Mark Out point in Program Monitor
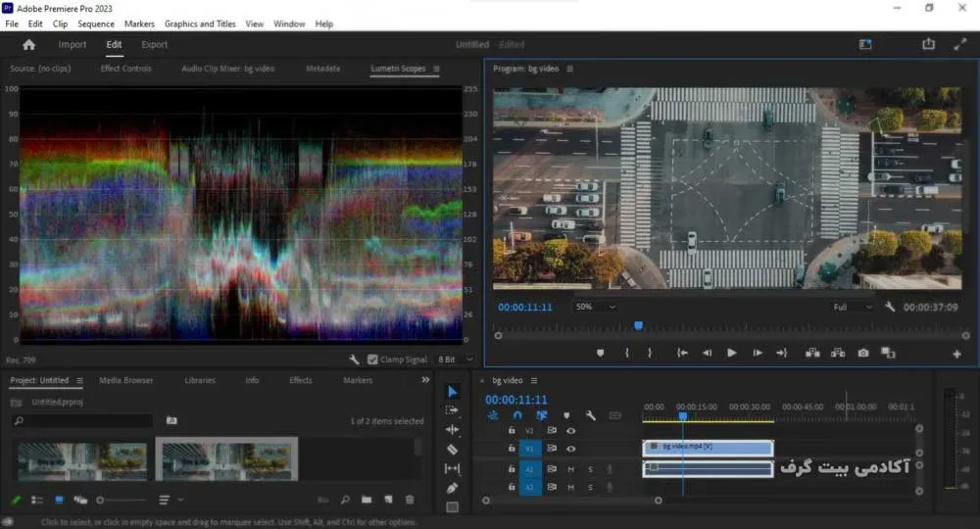The width and height of the screenshot is (980, 529). pos(650,353)
